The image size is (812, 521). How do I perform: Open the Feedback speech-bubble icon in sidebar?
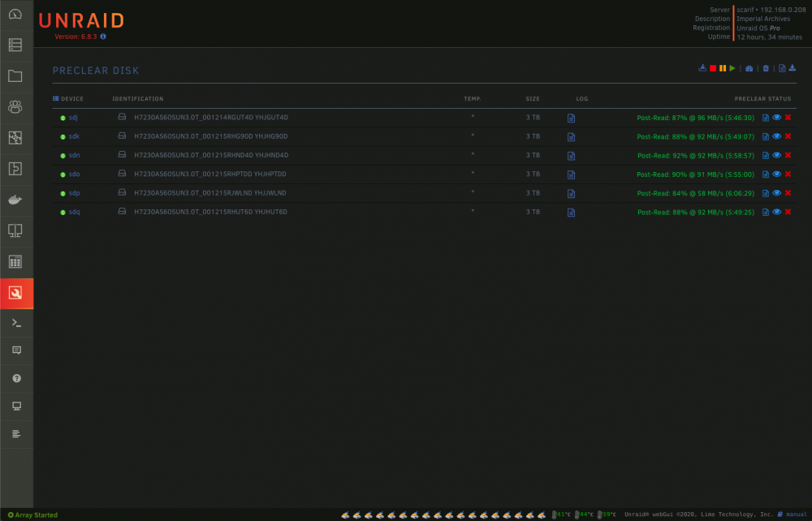(16, 351)
